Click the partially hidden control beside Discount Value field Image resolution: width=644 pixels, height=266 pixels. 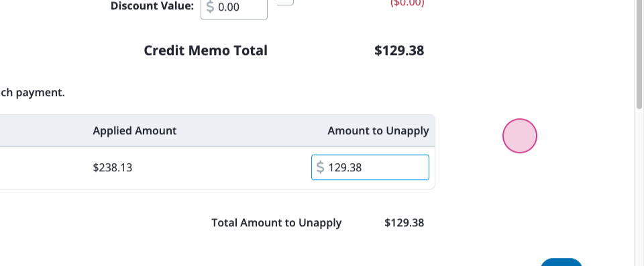286,3
